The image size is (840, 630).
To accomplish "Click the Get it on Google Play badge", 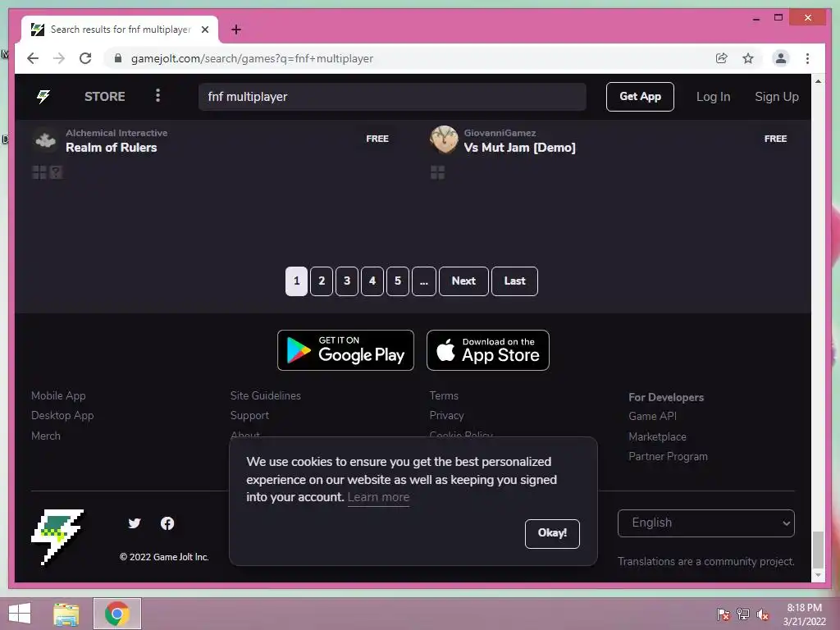I will 345,350.
